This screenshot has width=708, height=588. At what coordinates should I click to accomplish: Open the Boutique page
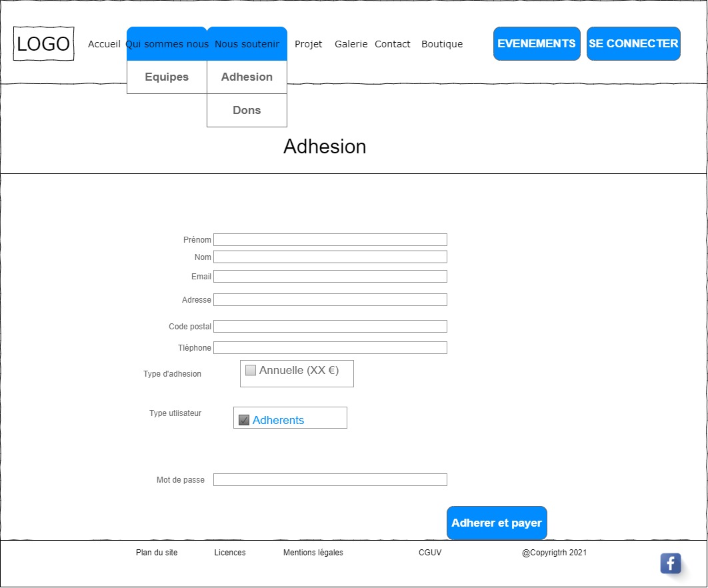tap(441, 44)
